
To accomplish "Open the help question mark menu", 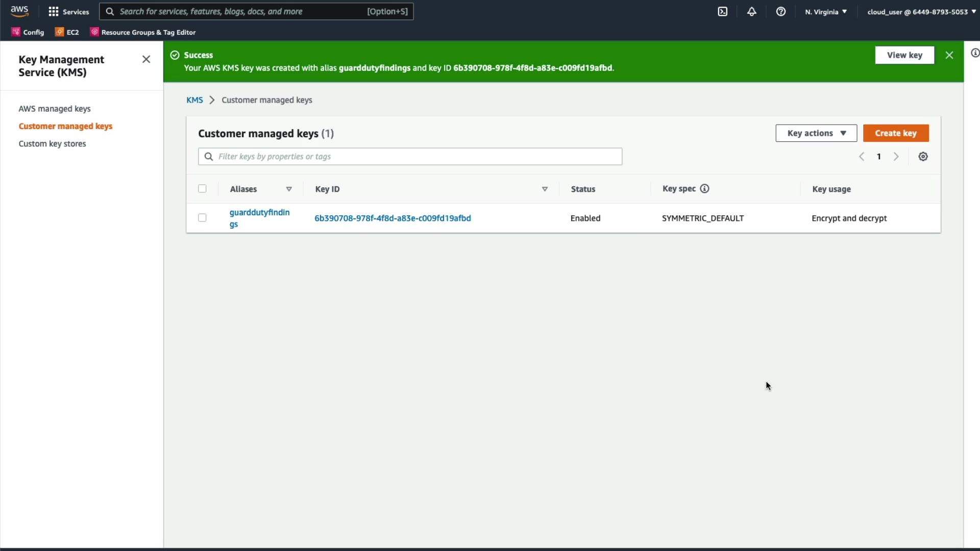I will (781, 12).
